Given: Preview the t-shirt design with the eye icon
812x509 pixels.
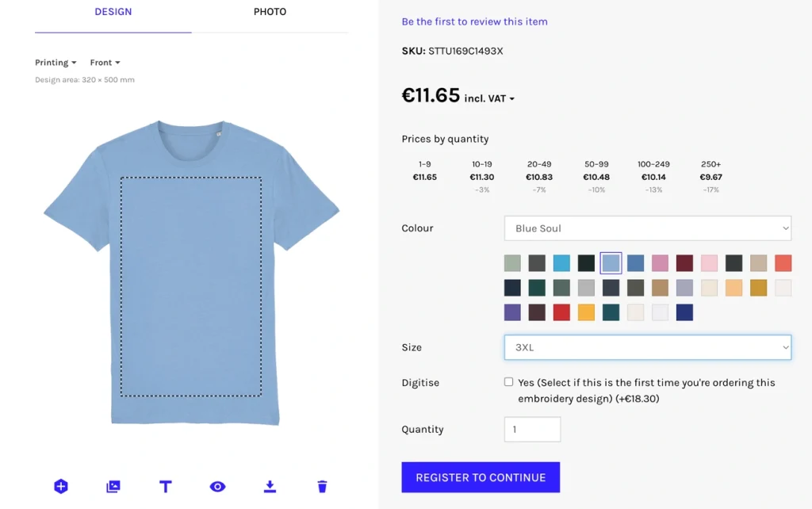Looking at the screenshot, I should (x=217, y=486).
